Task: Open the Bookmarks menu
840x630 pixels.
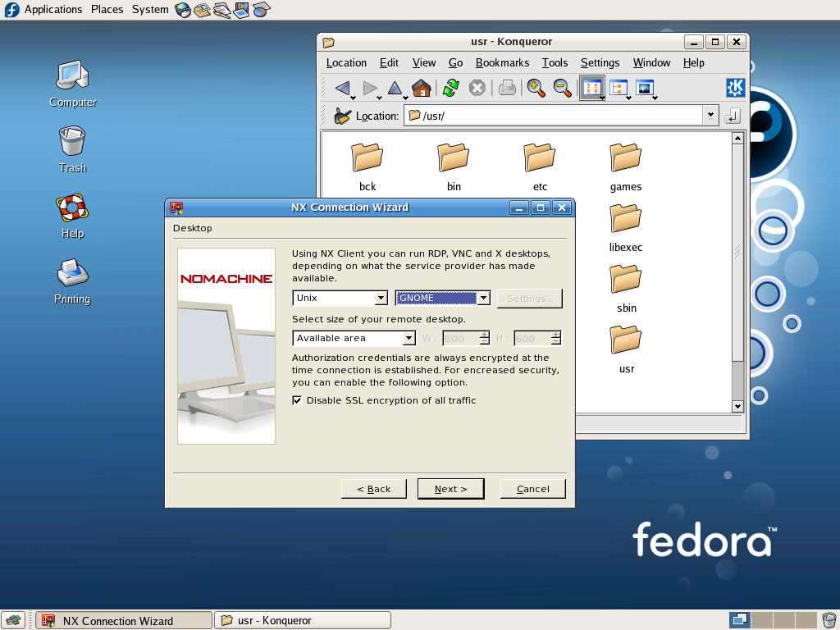Action: click(x=502, y=62)
